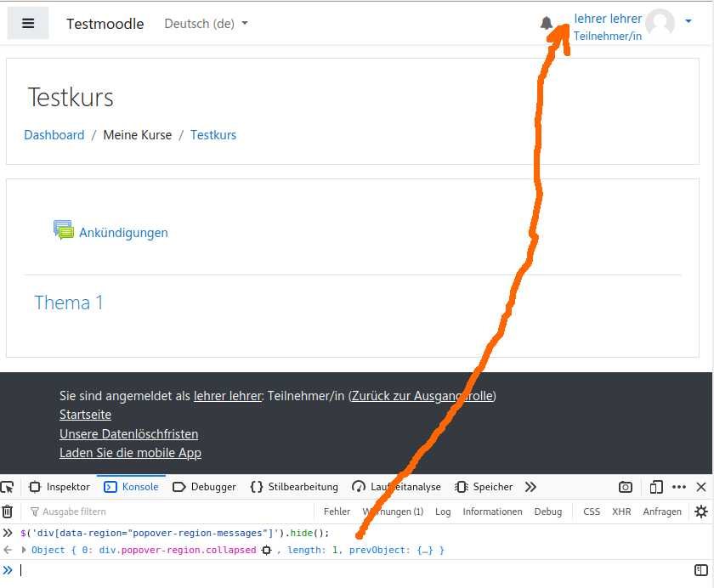The image size is (714, 588).
Task: Click the node highlight icon beside div.popover-region
Action: (x=267, y=551)
